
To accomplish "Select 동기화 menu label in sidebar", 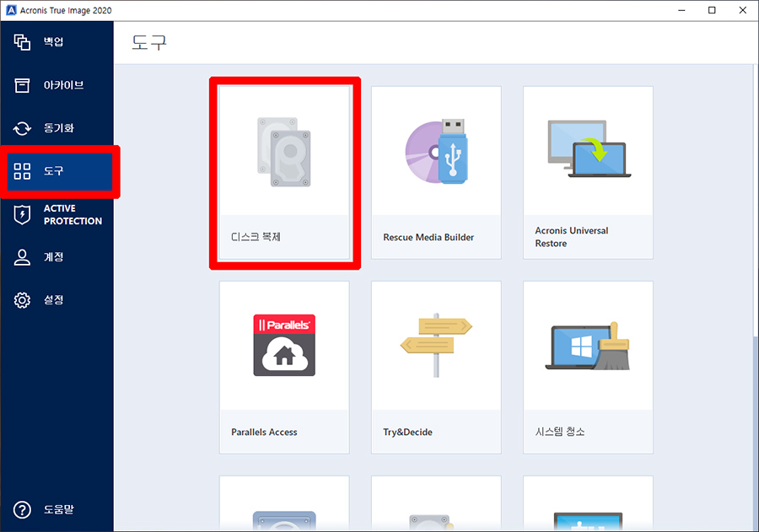I will pos(59,128).
